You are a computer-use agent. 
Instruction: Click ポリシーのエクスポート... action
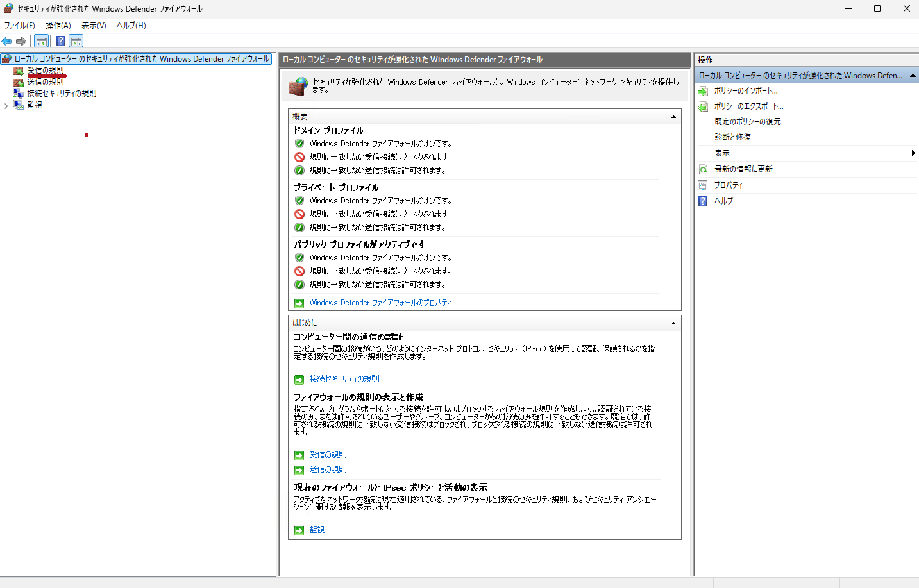[749, 106]
